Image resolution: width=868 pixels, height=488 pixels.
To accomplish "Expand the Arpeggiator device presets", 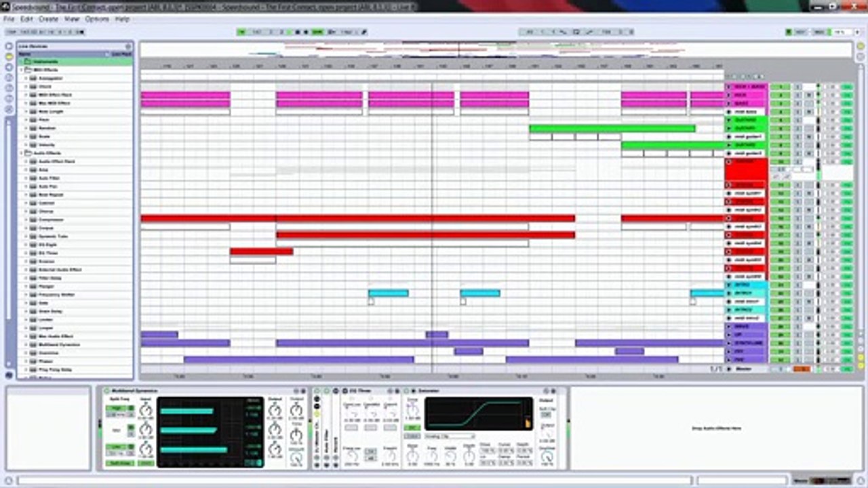I will point(26,79).
